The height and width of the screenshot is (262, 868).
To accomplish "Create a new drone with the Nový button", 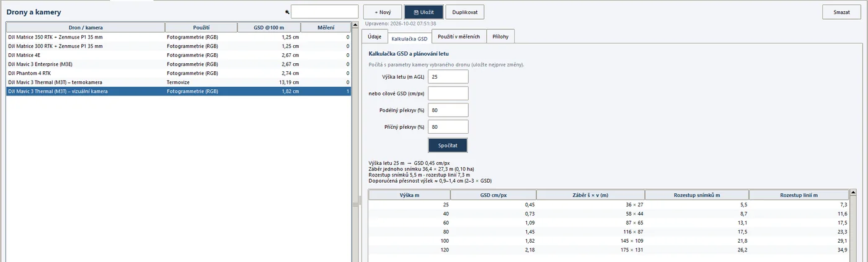I will pos(383,12).
